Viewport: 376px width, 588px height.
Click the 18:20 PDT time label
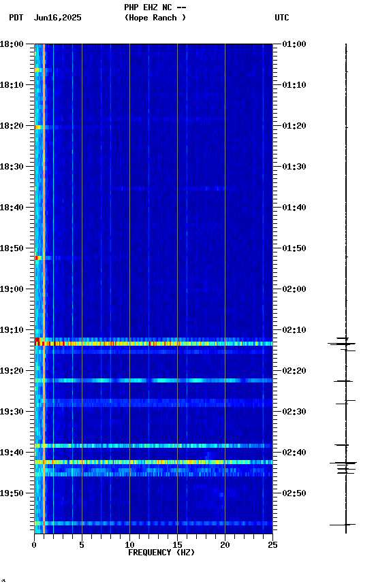(x=12, y=126)
